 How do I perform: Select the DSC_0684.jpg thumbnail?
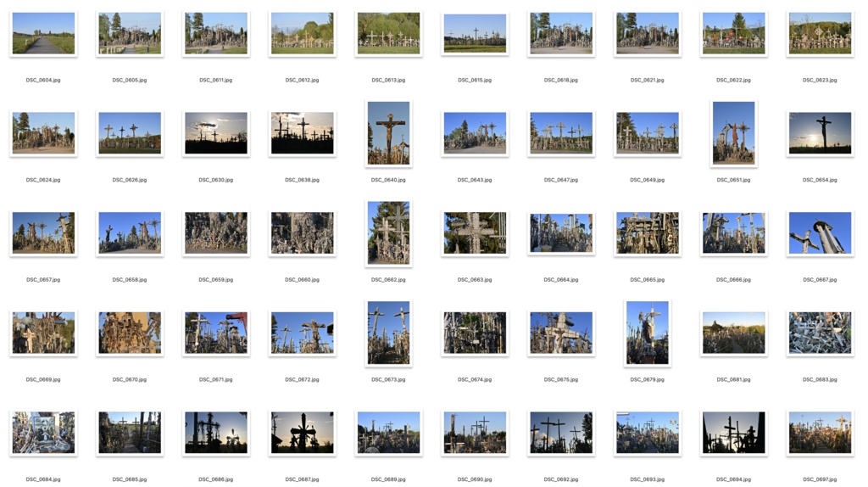coord(43,432)
